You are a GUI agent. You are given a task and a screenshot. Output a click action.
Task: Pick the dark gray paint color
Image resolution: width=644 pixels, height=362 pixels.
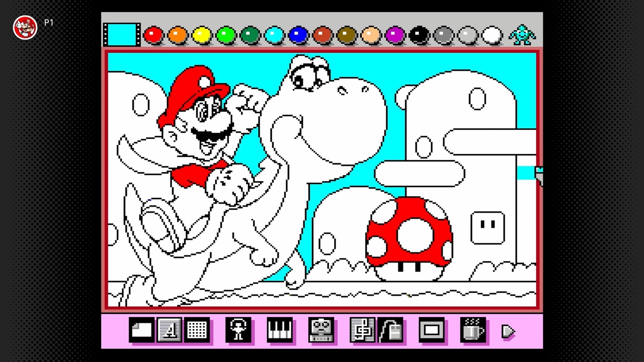[x=443, y=35]
